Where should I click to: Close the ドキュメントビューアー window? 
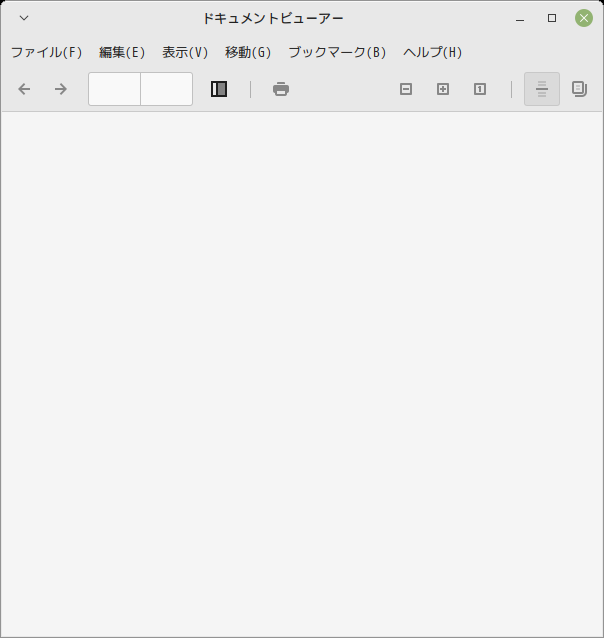(584, 18)
